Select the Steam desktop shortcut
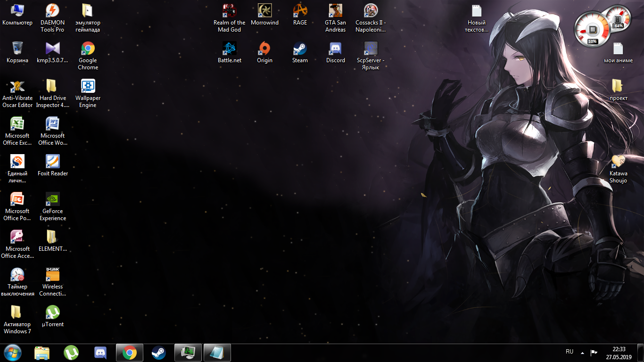 point(300,52)
